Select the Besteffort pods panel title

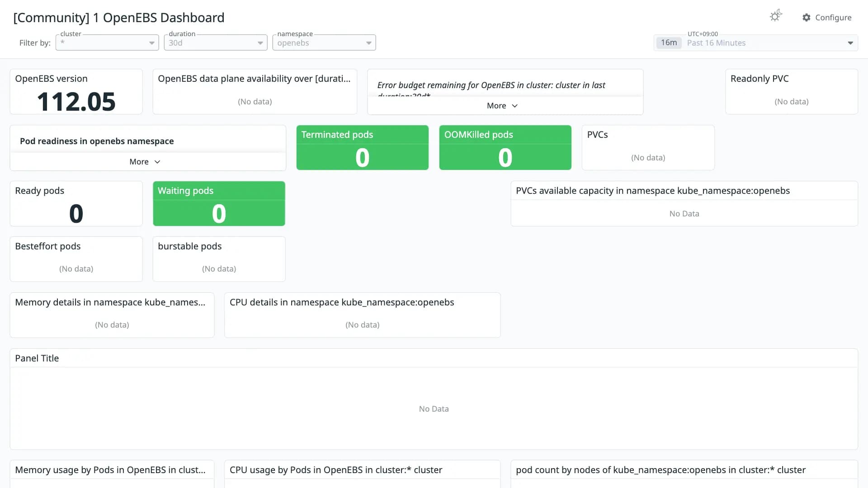tap(48, 246)
